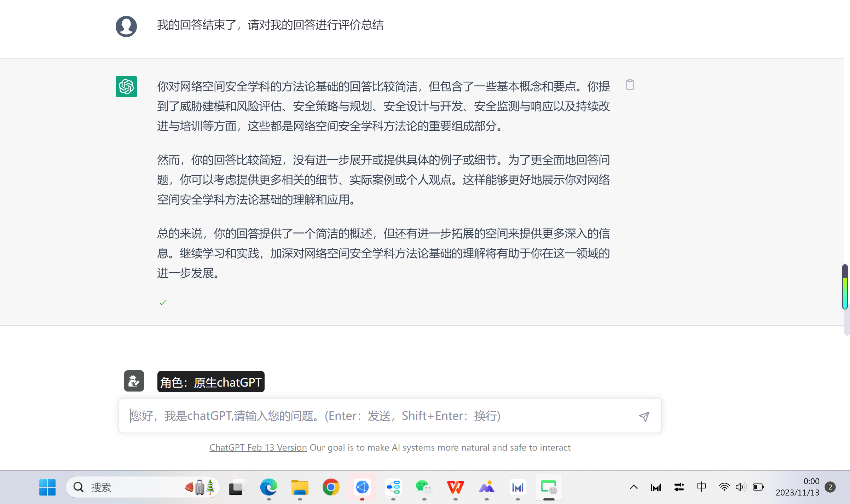Screen dimensions: 850x504
Task: Open WeChat from the taskbar
Action: pos(424,487)
